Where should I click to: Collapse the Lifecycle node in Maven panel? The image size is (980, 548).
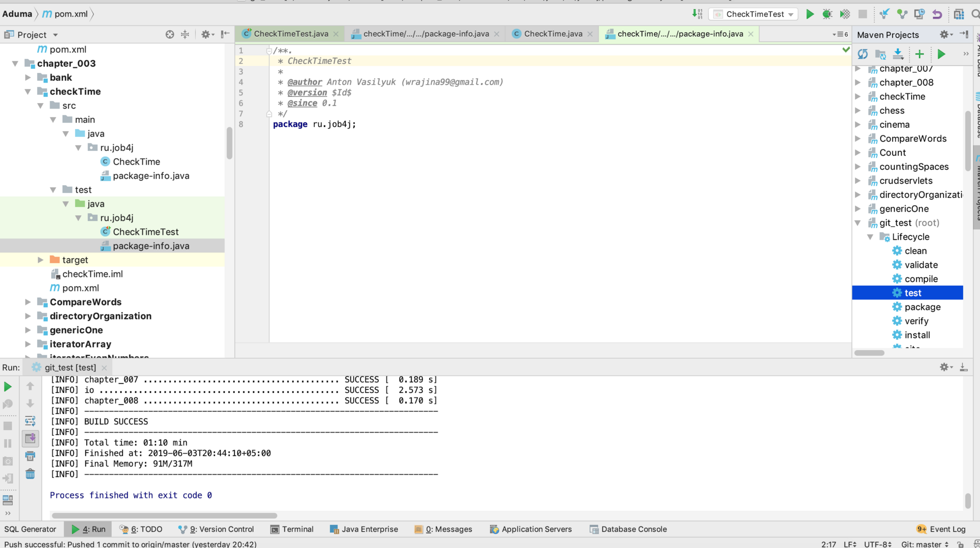tap(870, 237)
